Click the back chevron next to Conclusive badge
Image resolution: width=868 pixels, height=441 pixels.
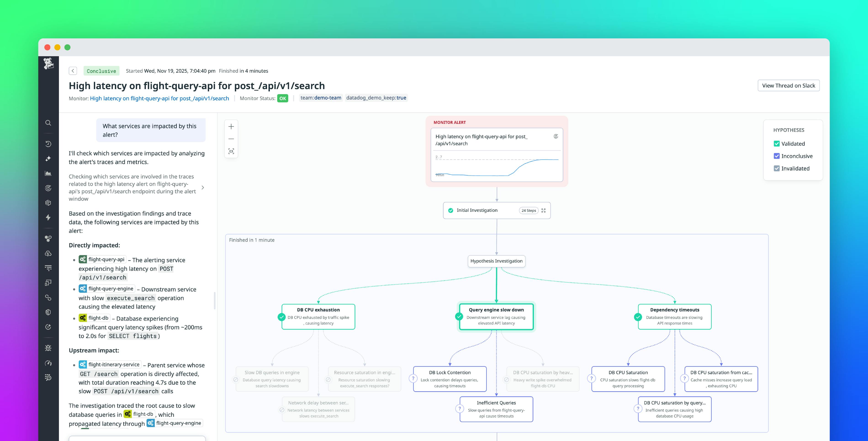(73, 71)
